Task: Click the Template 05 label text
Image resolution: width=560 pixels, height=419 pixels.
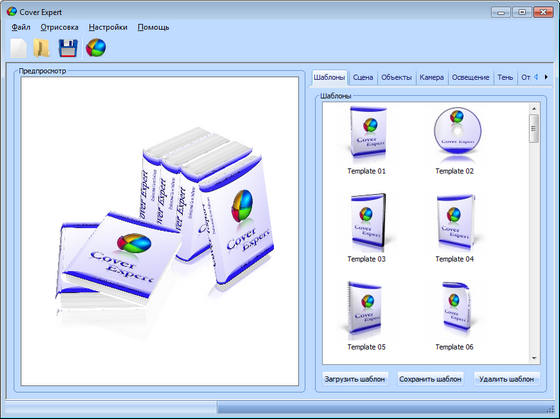Action: (366, 347)
